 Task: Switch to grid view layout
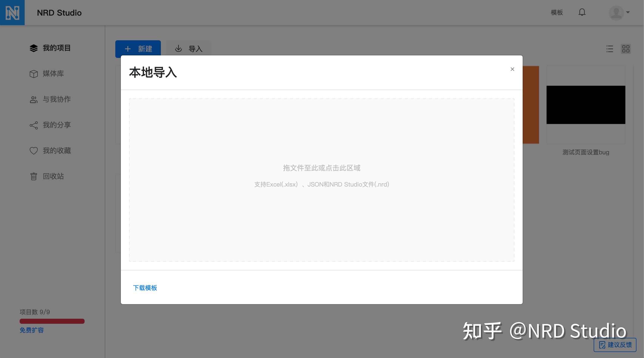(x=626, y=49)
